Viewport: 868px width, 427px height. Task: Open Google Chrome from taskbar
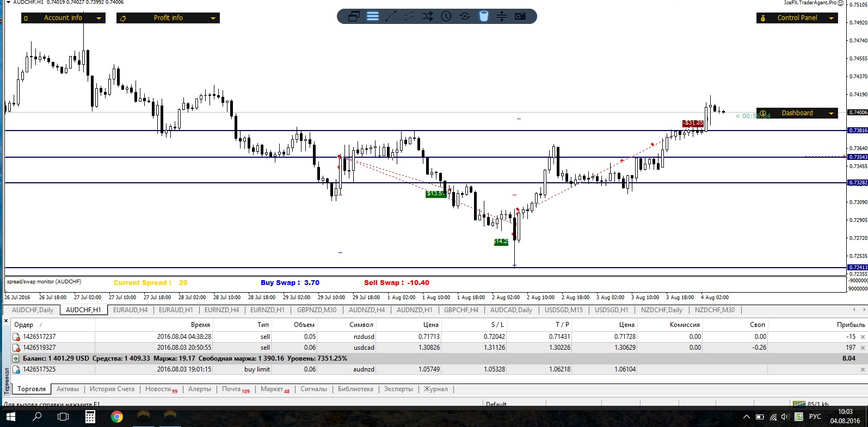tap(116, 417)
